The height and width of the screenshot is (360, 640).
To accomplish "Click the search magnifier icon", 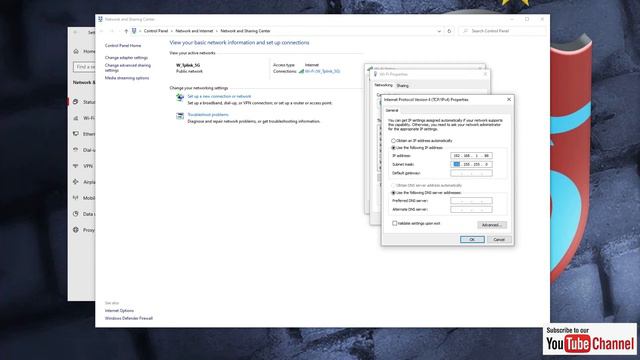I will (x=465, y=31).
